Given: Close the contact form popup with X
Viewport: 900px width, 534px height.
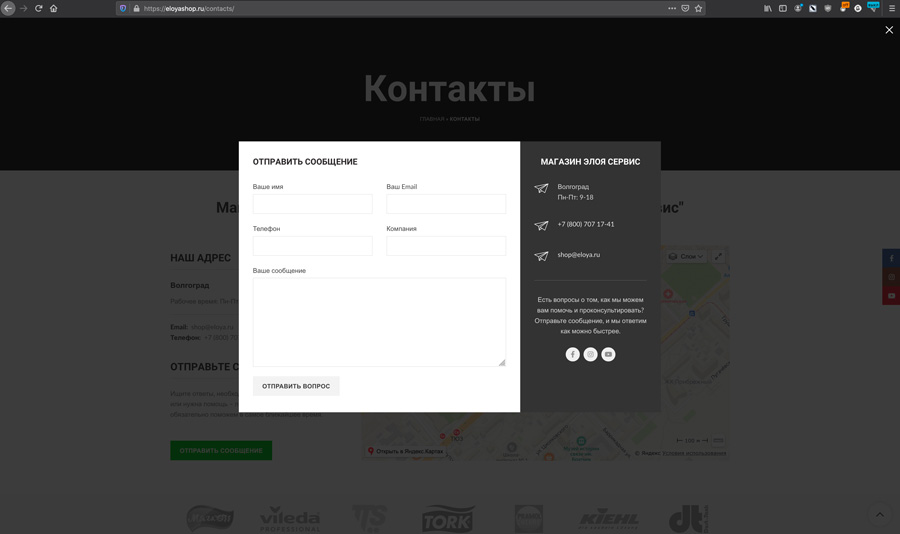Looking at the screenshot, I should [x=889, y=30].
